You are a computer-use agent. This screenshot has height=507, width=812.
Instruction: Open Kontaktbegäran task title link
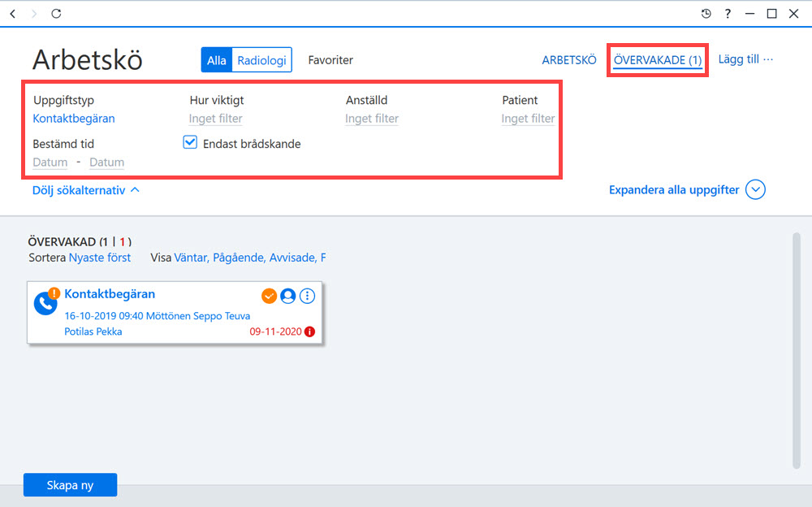coord(110,294)
